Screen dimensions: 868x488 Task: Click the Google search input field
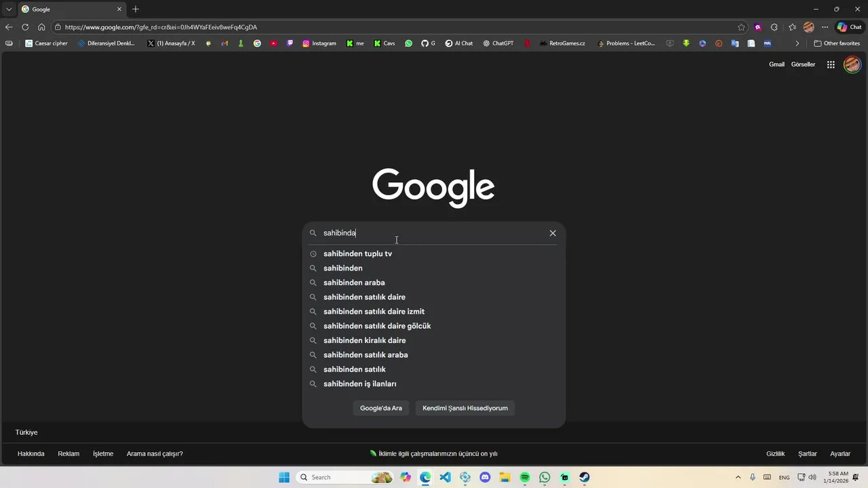[434, 233]
